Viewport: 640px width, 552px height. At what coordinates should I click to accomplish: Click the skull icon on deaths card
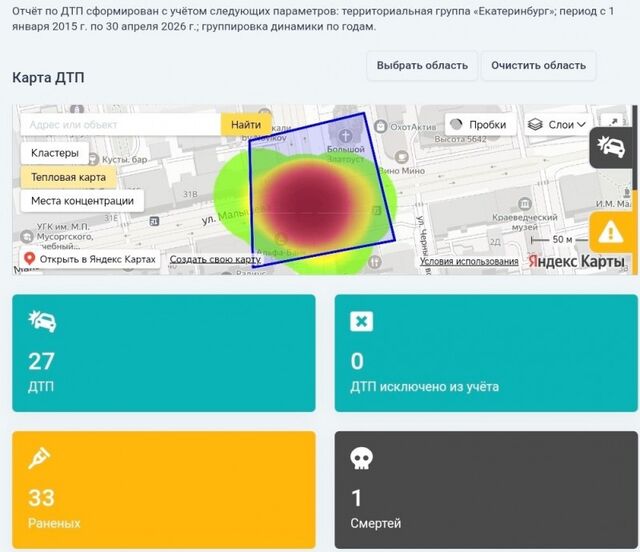(361, 458)
